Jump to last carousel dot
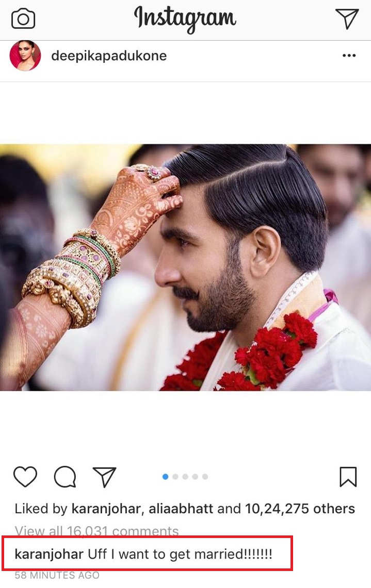 [x=205, y=477]
